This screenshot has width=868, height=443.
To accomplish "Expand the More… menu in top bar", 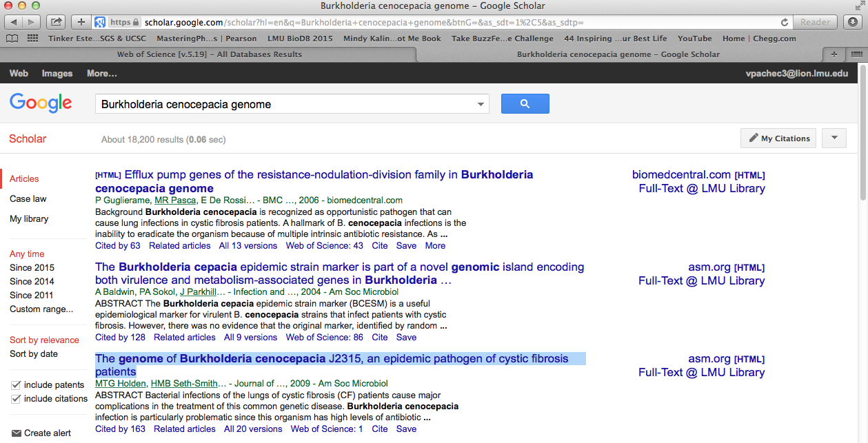I will coord(101,73).
